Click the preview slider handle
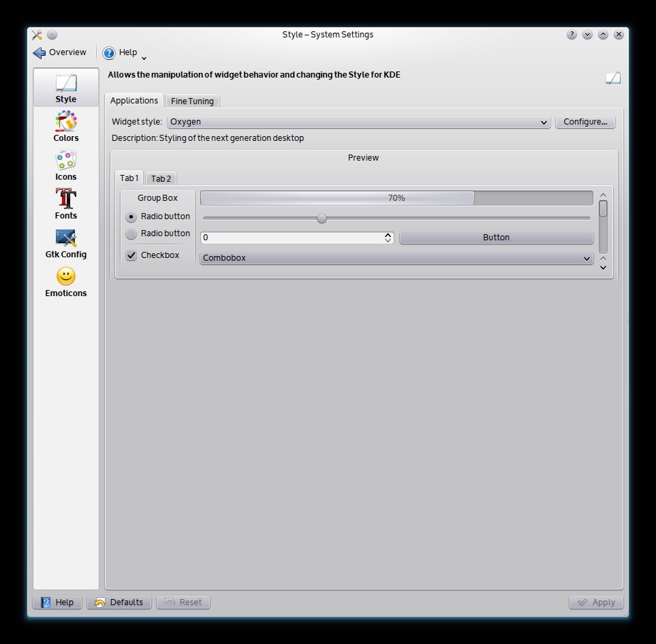656x644 pixels. [x=322, y=218]
